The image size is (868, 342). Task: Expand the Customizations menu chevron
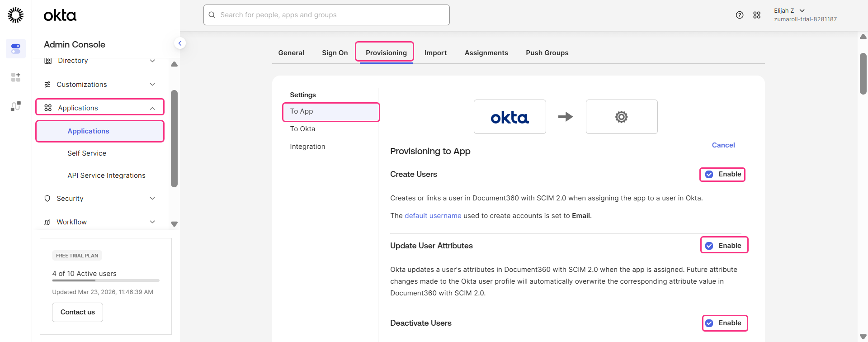(152, 85)
